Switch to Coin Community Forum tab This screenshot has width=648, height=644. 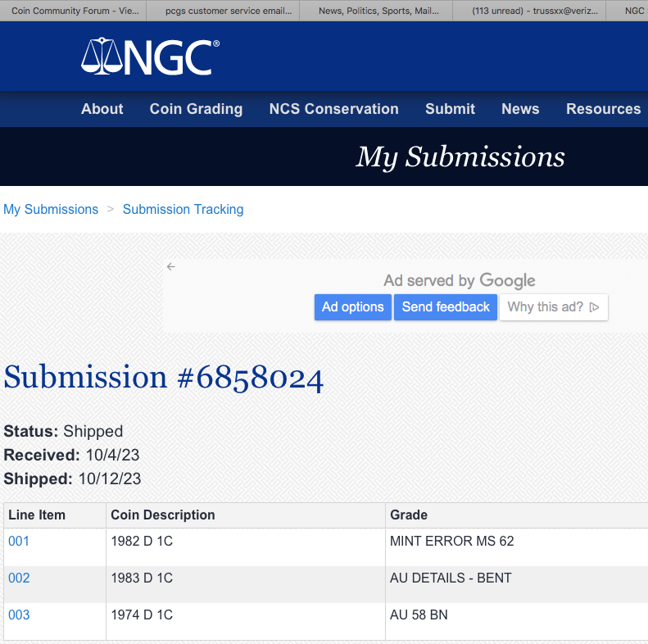pyautogui.click(x=74, y=11)
